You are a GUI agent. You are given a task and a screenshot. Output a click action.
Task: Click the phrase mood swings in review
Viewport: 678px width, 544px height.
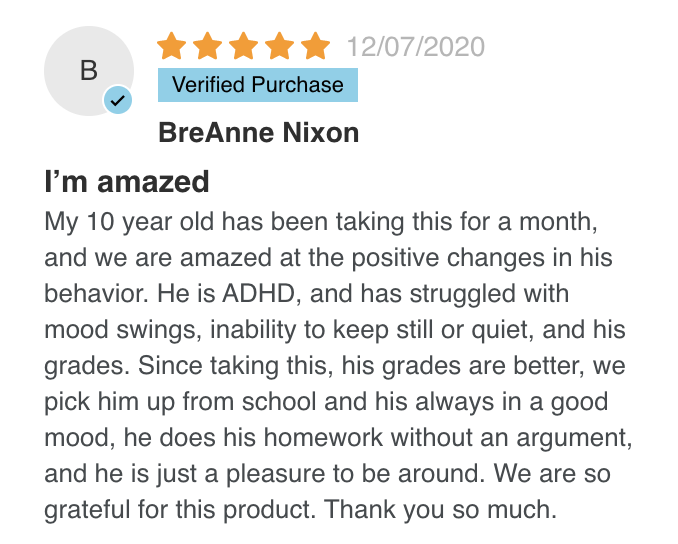click(x=123, y=331)
